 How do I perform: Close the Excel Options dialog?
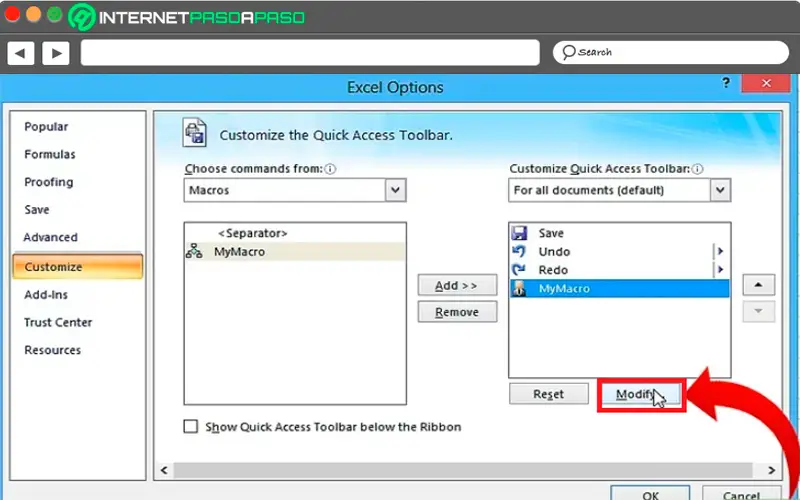click(x=766, y=83)
